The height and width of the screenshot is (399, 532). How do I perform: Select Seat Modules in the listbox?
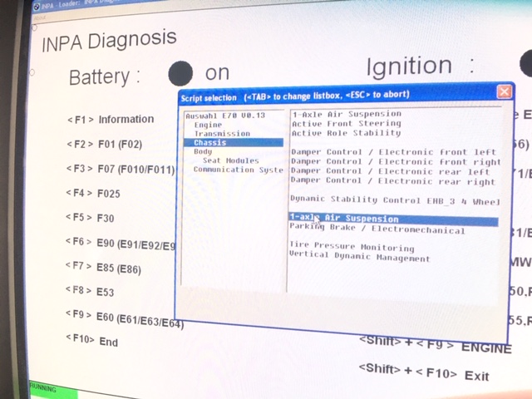[x=231, y=160]
